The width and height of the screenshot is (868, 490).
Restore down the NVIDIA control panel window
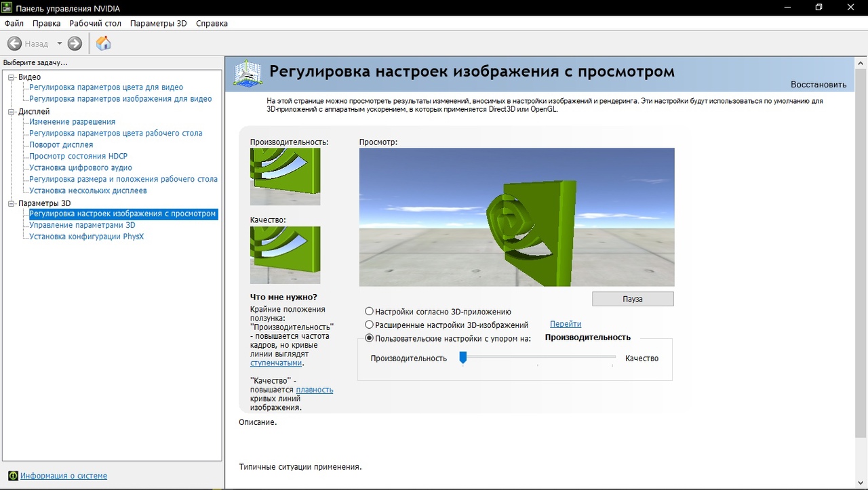click(818, 7)
